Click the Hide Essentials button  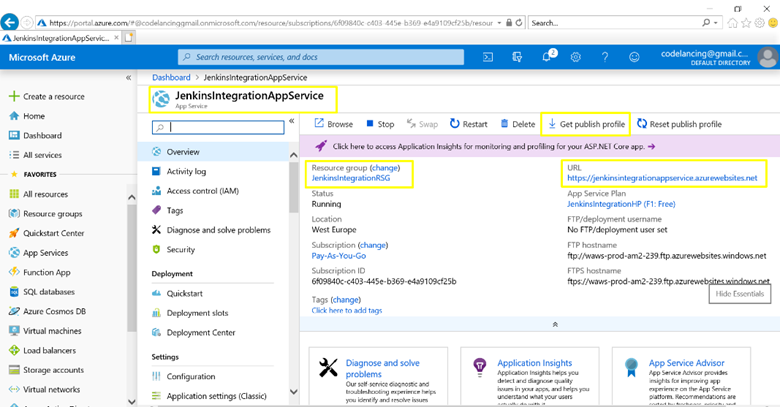[740, 294]
